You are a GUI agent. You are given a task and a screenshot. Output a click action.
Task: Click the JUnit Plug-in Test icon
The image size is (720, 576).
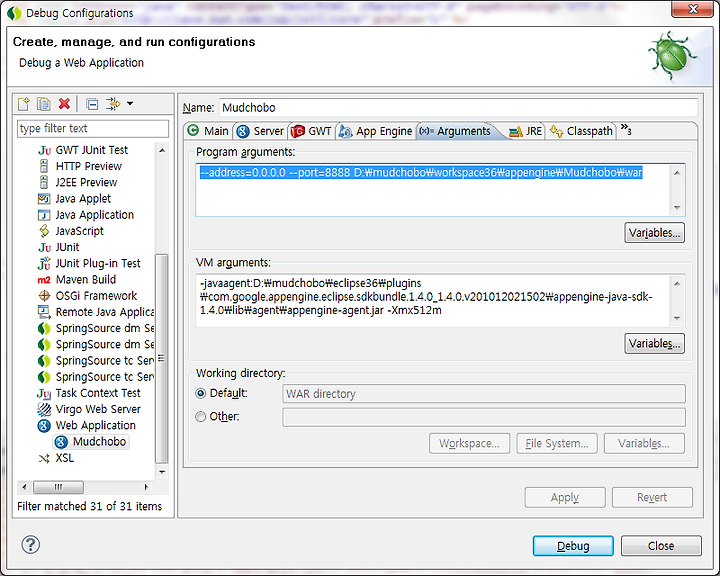point(44,263)
